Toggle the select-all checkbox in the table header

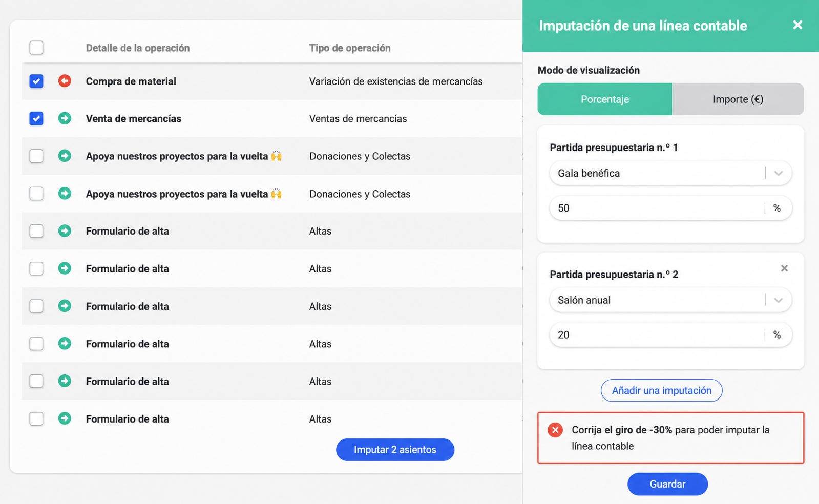[x=36, y=48]
